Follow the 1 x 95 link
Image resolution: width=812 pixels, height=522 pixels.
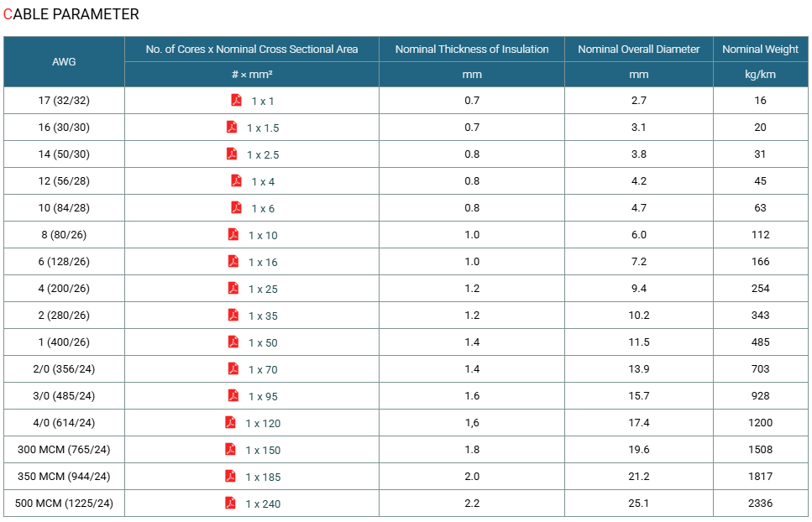pyautogui.click(x=263, y=397)
